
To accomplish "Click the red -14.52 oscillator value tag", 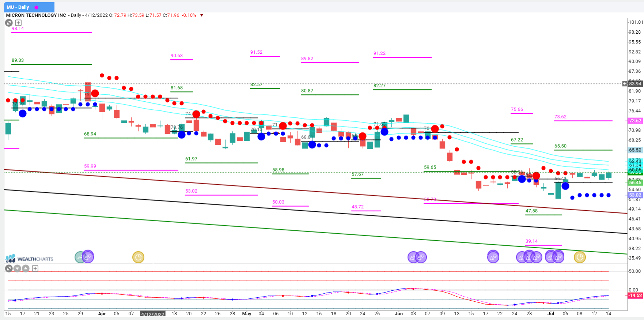I will click(635, 295).
